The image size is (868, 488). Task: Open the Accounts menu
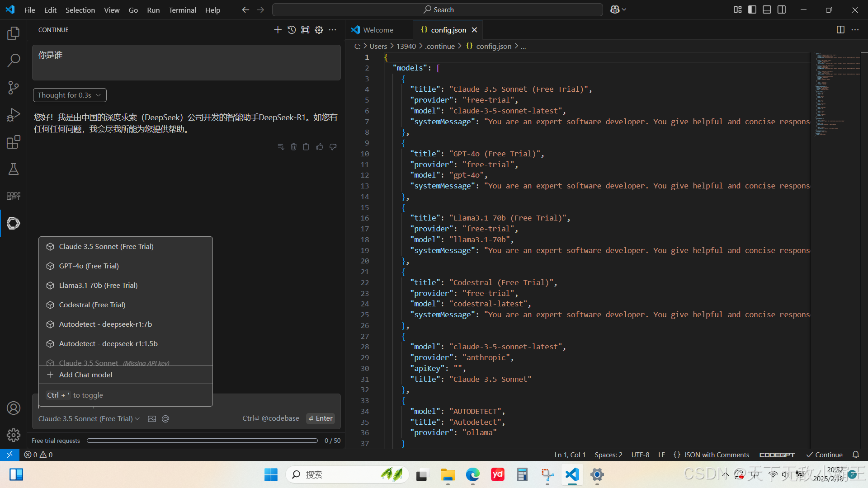(x=14, y=408)
